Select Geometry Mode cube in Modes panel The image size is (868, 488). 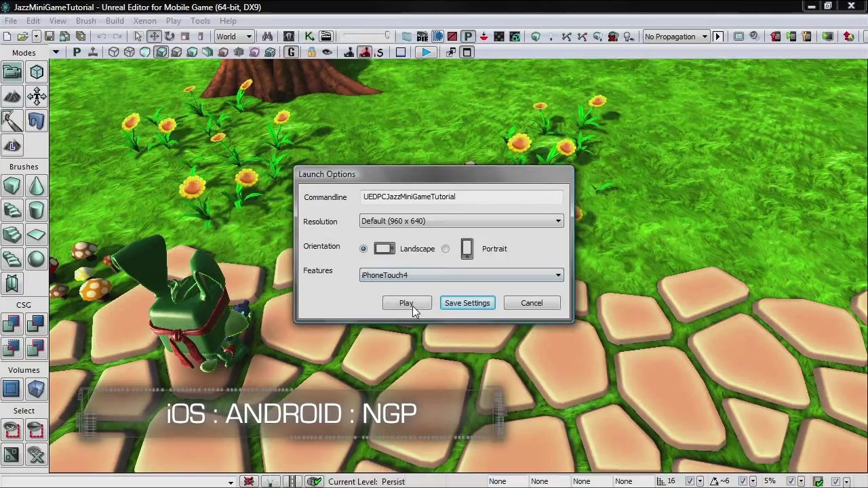coord(37,72)
